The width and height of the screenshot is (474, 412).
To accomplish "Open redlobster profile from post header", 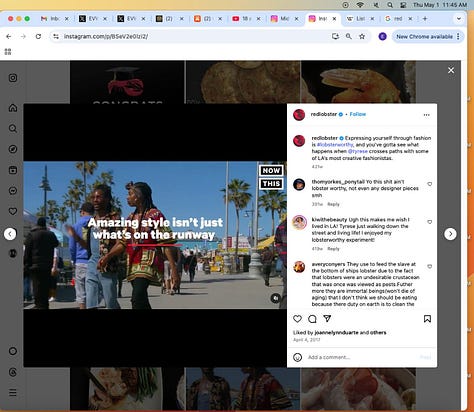I will point(324,114).
